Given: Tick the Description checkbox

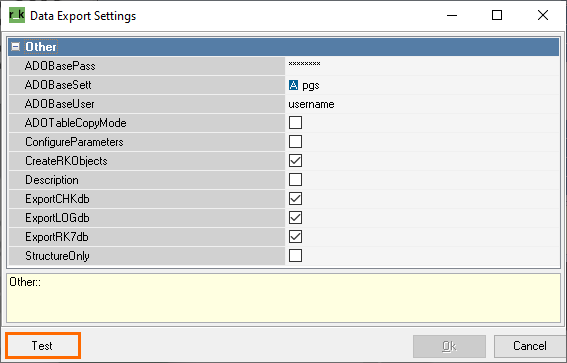Looking at the screenshot, I should (295, 180).
